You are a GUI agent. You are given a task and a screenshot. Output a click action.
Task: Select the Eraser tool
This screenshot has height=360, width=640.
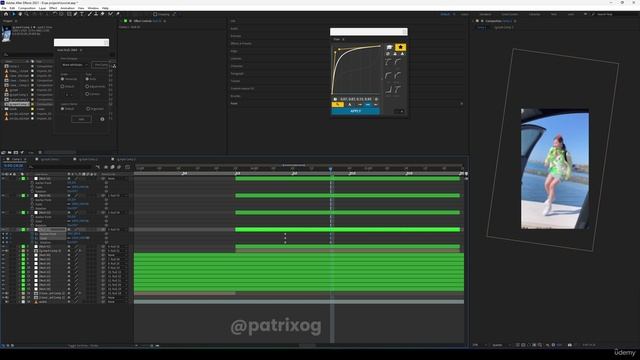pos(102,14)
